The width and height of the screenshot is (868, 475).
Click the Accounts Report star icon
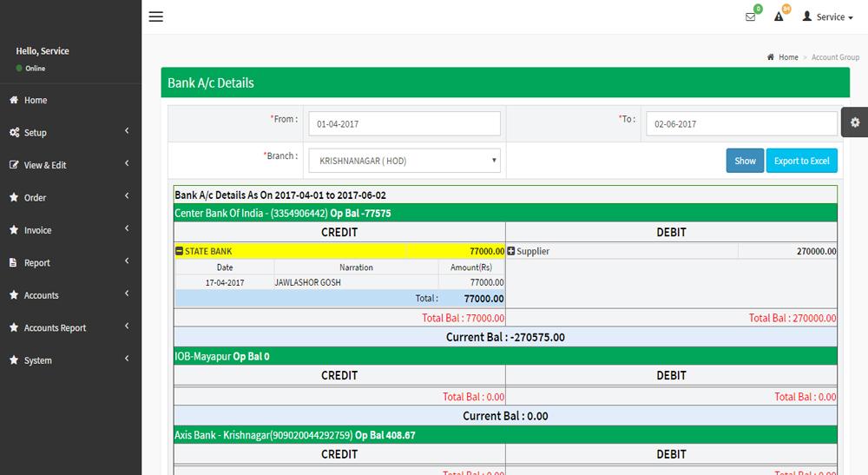[x=14, y=327]
